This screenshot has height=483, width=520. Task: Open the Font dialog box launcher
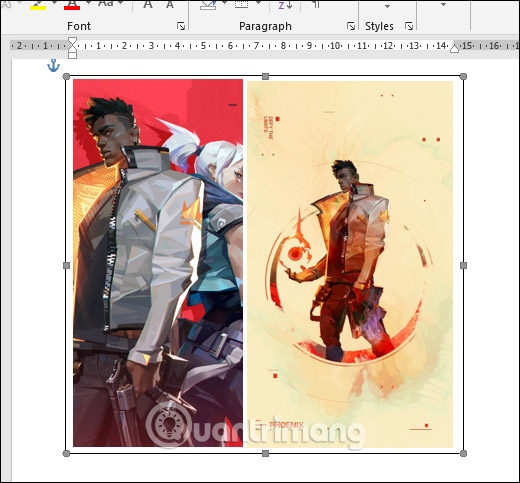tap(181, 26)
